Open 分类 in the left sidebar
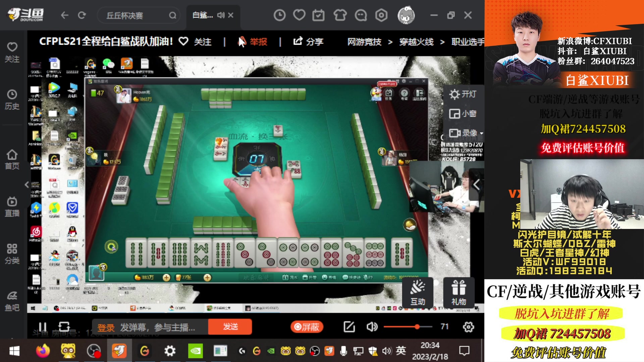 pyautogui.click(x=12, y=254)
